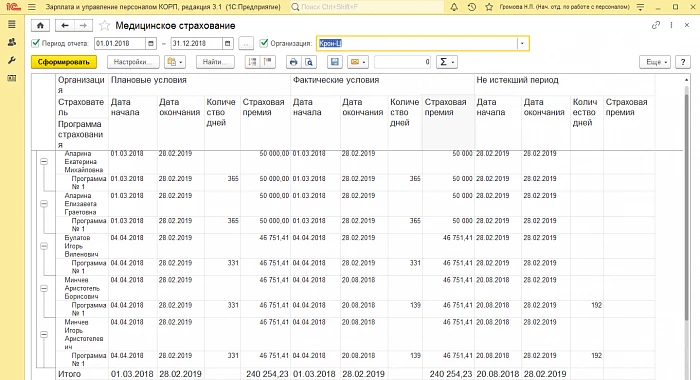This screenshot has width=700, height=380.
Task: Collapse the Апарина Елизавета Грантовна group
Action: point(44,204)
